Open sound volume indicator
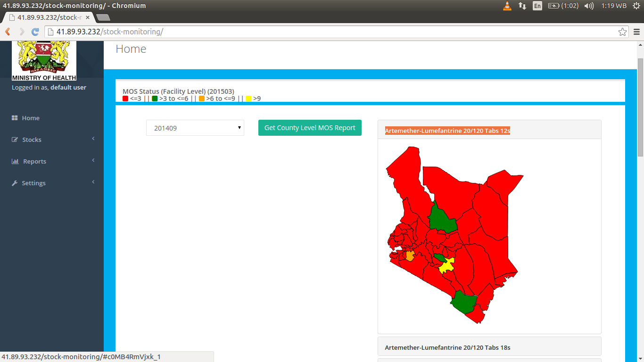The height and width of the screenshot is (362, 644). 589,6
